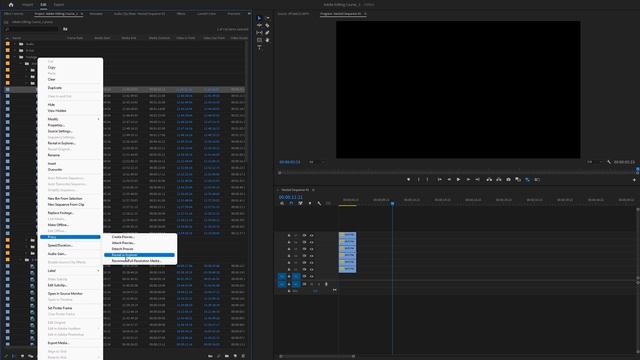Toggle the third video track's eye output
The height and width of the screenshot is (360, 640).
(311, 249)
